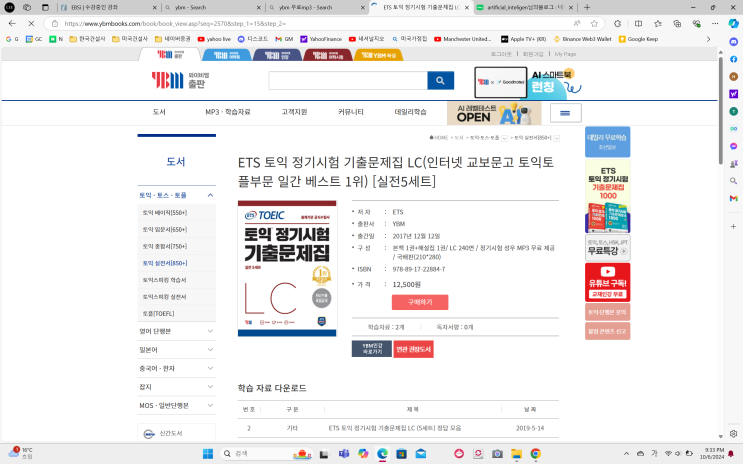The image size is (743, 464).
Task: Open Mail app in taskbar
Action: (x=421, y=454)
